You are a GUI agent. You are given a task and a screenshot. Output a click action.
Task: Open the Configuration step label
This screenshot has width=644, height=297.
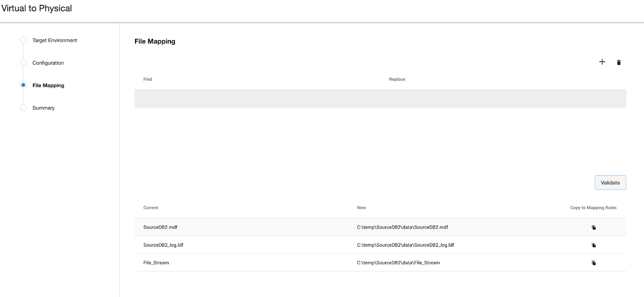click(x=48, y=63)
